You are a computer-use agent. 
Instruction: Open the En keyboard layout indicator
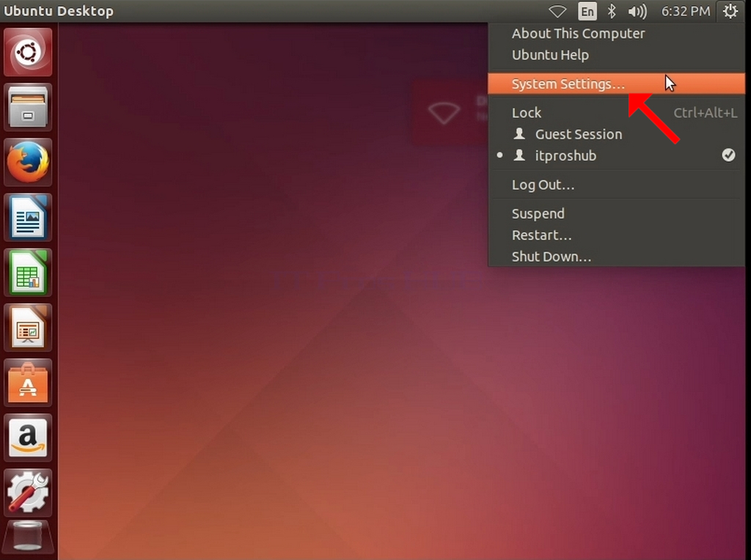[x=587, y=11]
